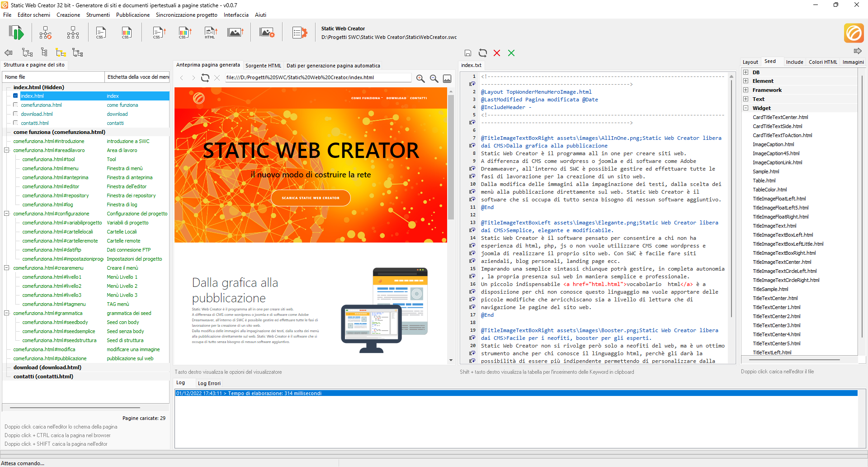868x467 pixels.
Task: Select TitleImageTextBoxRight.html in Widget list
Action: [x=784, y=253]
